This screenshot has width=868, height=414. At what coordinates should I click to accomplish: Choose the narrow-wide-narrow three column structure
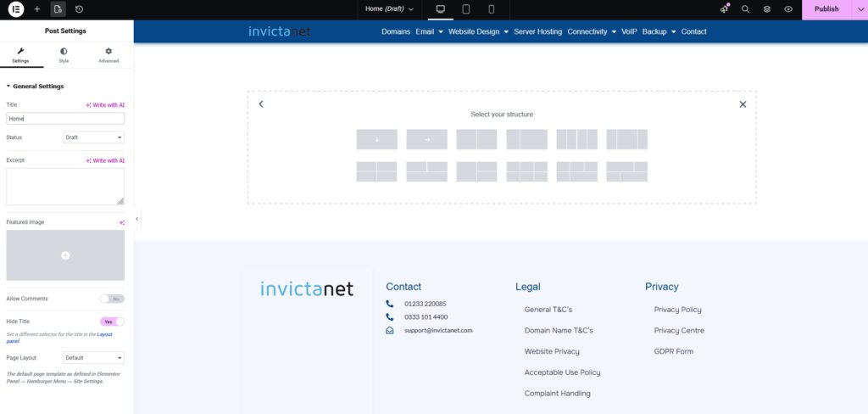click(x=626, y=139)
